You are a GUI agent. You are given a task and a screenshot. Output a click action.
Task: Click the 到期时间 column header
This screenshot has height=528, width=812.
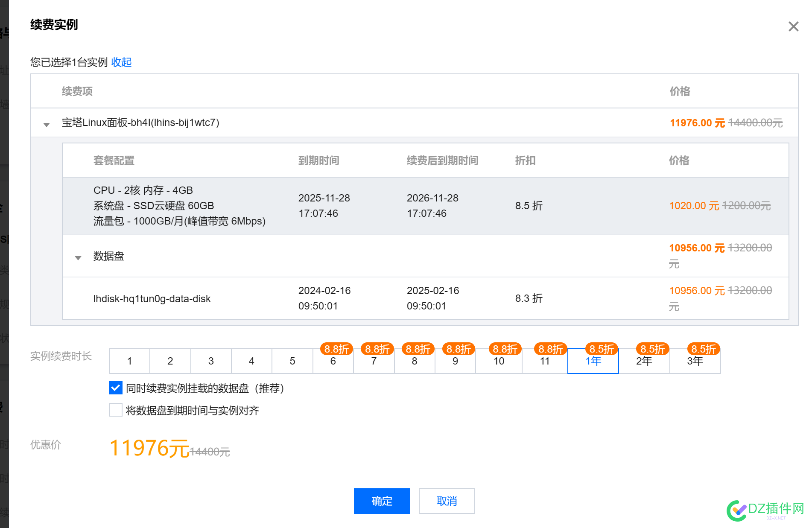(x=319, y=160)
